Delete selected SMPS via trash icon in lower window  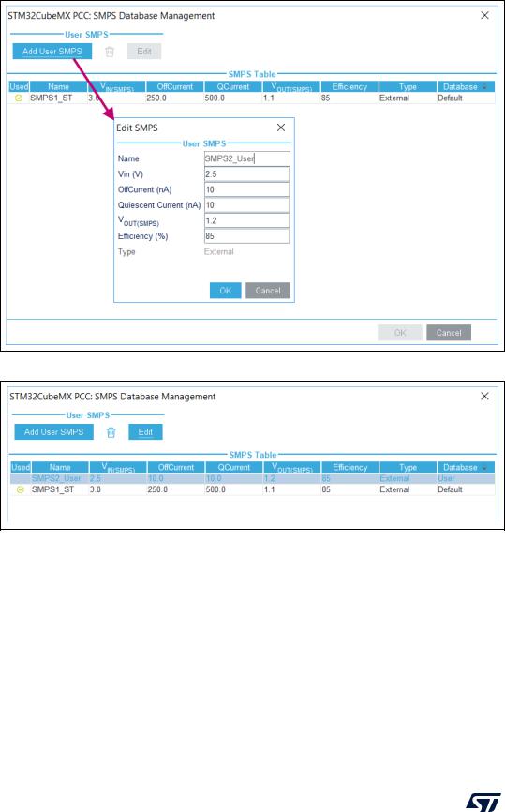tap(111, 432)
